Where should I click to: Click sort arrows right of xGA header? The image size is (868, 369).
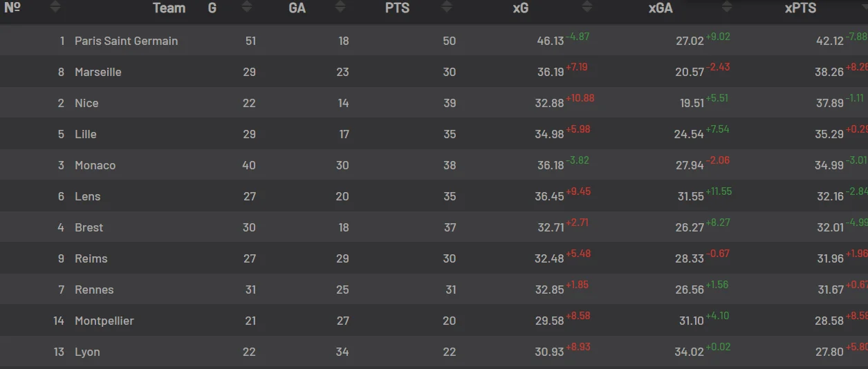click(727, 8)
